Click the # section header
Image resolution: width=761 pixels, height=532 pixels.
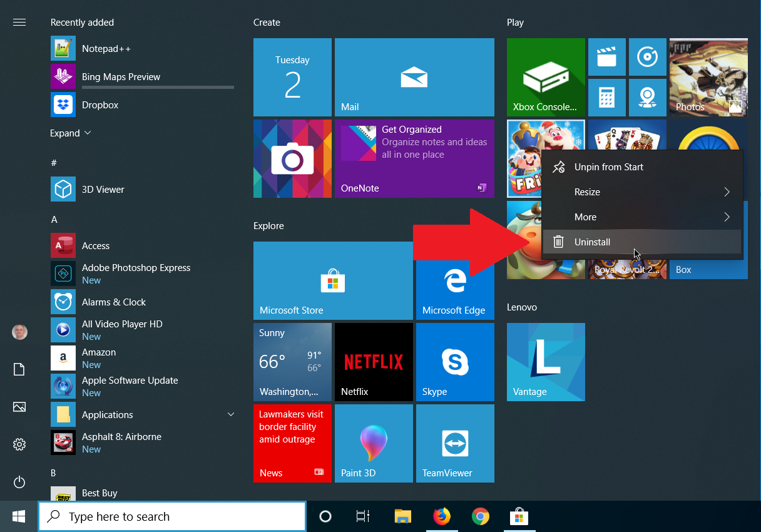point(54,163)
